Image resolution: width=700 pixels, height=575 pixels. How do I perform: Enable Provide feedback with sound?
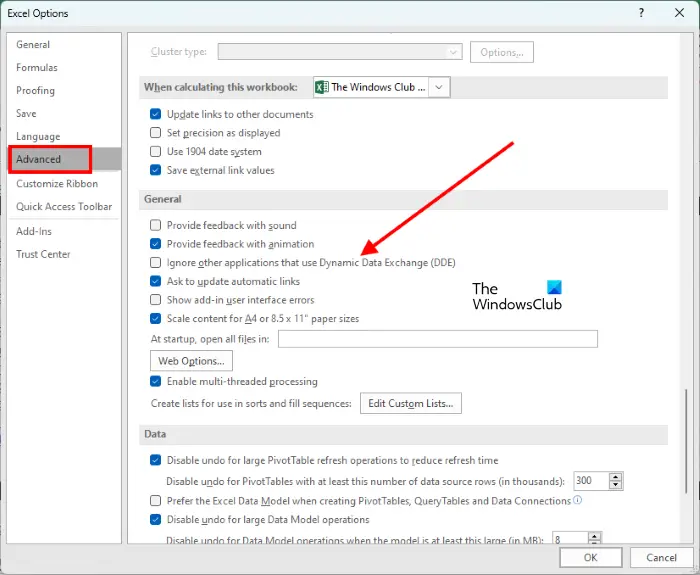click(x=155, y=225)
